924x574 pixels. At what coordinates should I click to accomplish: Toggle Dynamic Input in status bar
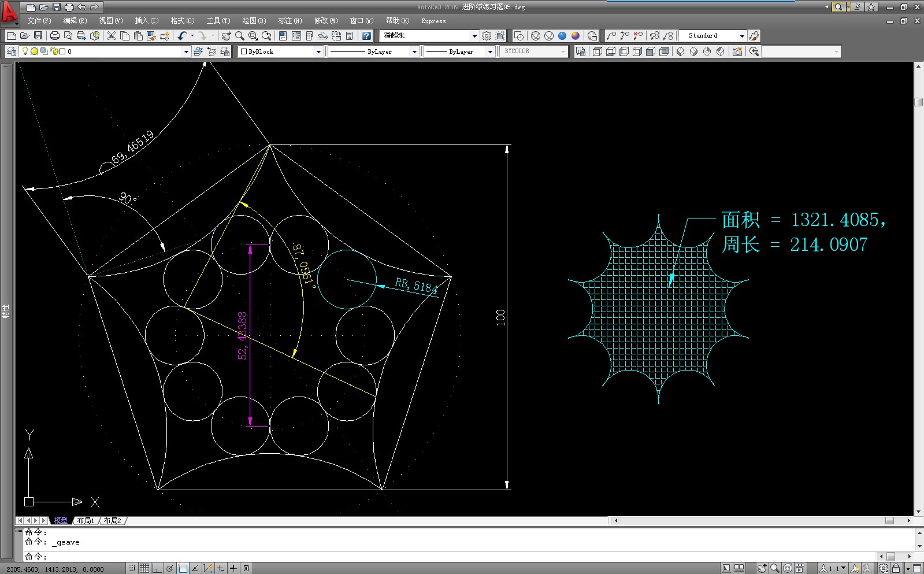pos(221,568)
